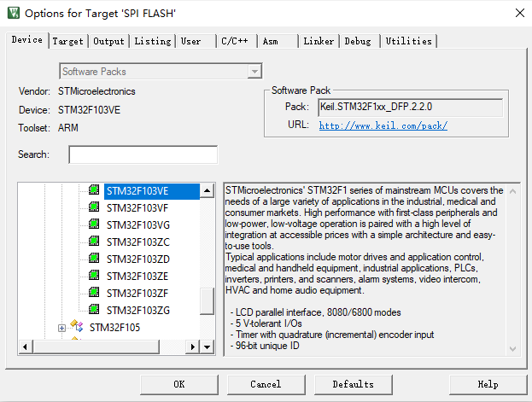This screenshot has width=532, height=402.
Task: Go to the C/C++ tab
Action: (235, 41)
